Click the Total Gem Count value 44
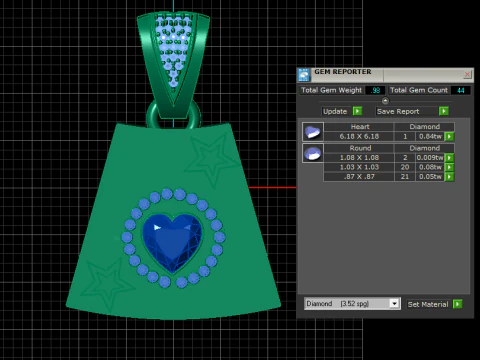This screenshot has width=480, height=360. (461, 90)
